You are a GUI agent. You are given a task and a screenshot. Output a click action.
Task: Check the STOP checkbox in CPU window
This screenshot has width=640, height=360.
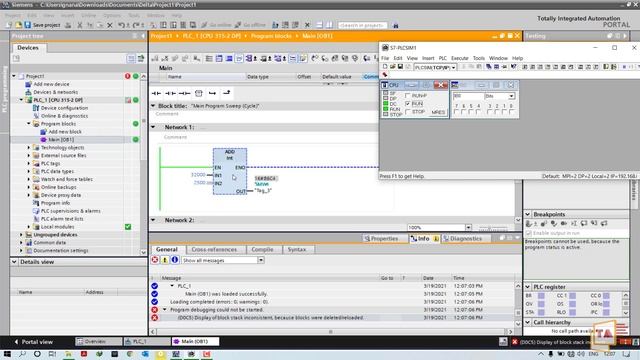point(408,111)
